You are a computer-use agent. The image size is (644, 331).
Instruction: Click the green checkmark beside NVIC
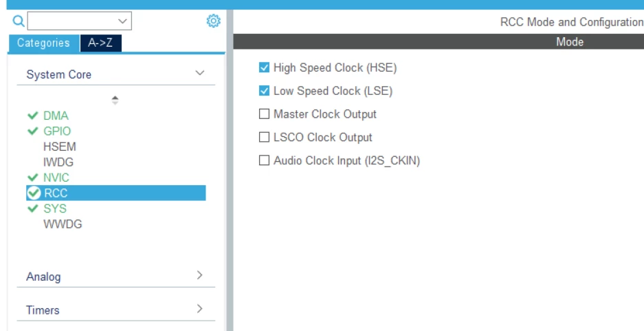click(33, 178)
